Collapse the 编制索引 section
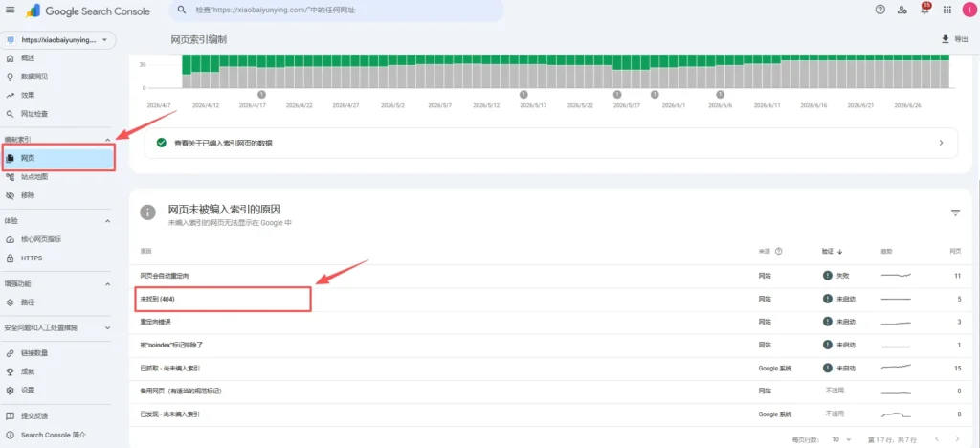The height and width of the screenshot is (448, 980). coord(107,140)
